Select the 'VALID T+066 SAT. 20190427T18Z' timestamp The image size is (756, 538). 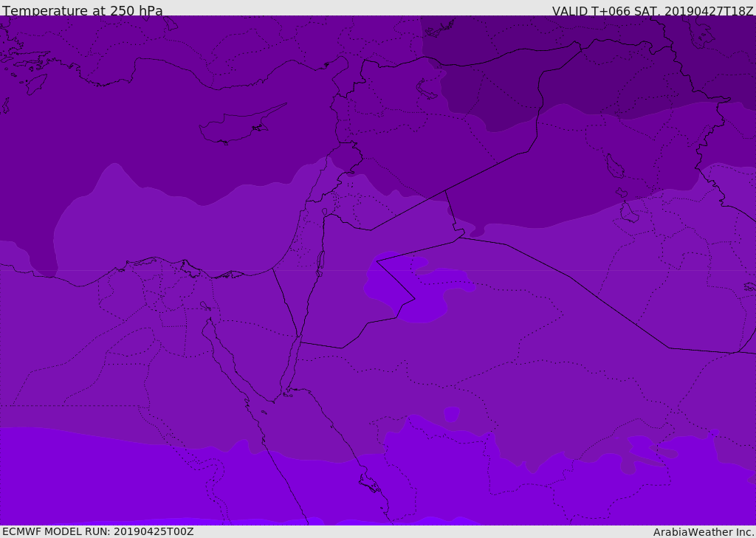653,11
